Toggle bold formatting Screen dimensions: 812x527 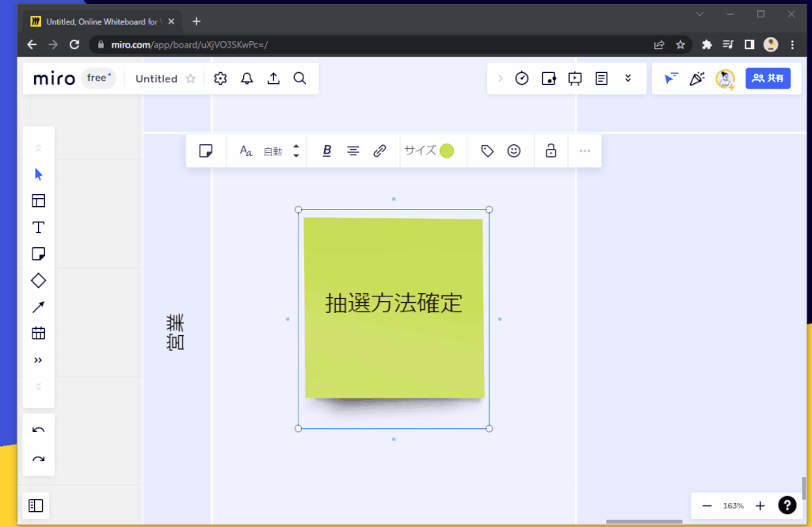[326, 151]
